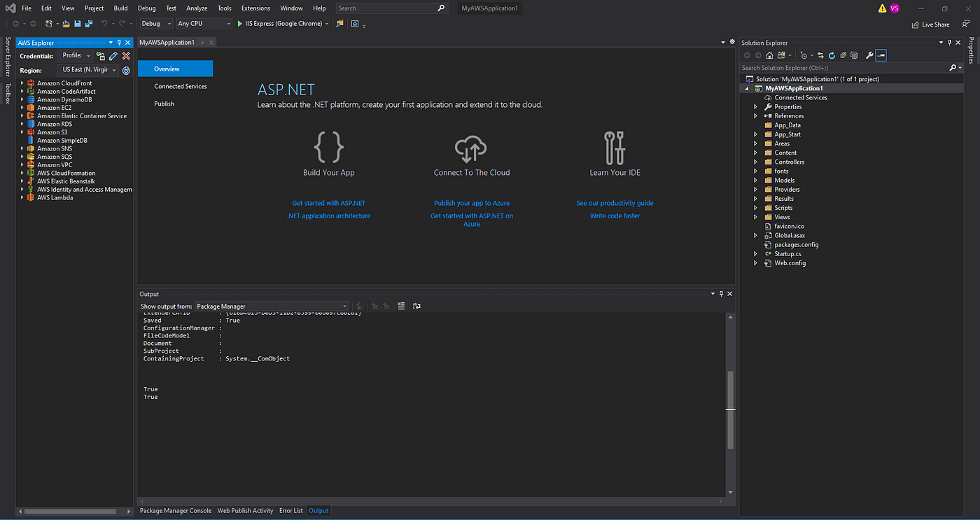Expand the Amazon S3 node
Screen dimensions: 980x520
click(x=22, y=132)
